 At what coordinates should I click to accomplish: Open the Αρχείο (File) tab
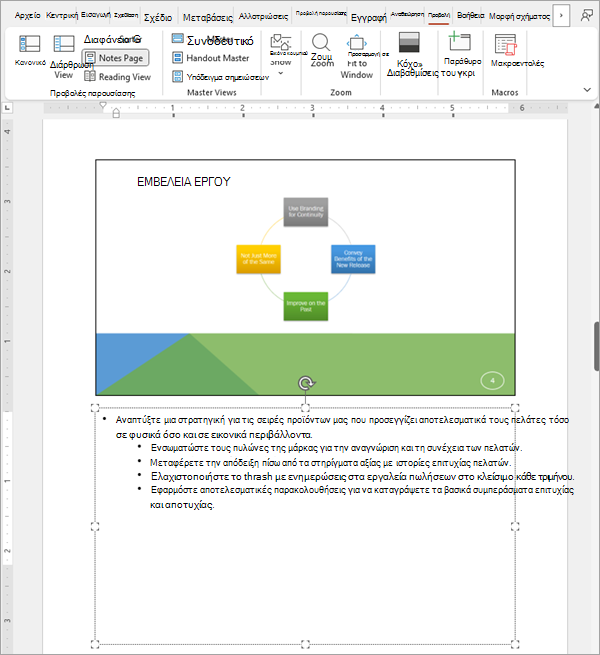[28, 16]
